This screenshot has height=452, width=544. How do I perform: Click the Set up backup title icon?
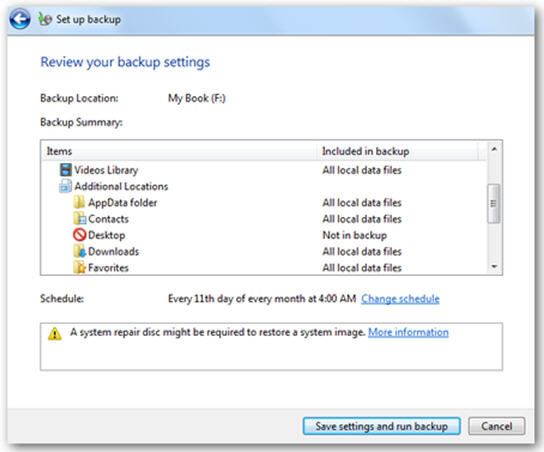(x=45, y=19)
